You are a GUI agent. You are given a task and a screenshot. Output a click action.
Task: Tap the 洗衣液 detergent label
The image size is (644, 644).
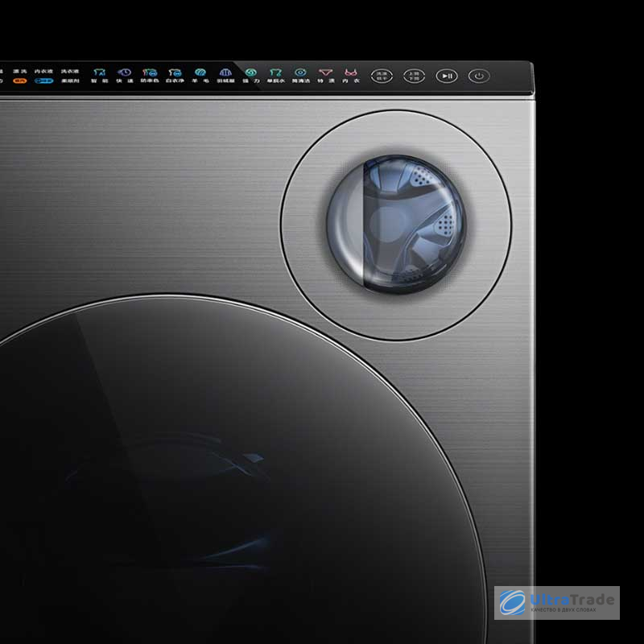(x=70, y=72)
